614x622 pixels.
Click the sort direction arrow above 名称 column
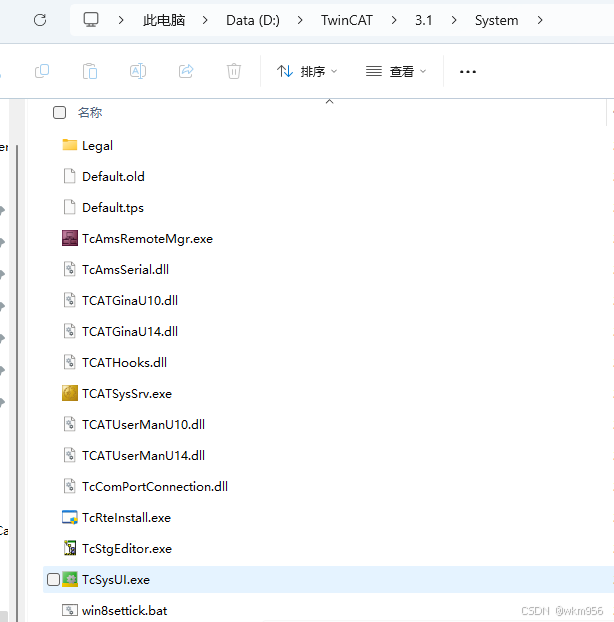coord(329,102)
